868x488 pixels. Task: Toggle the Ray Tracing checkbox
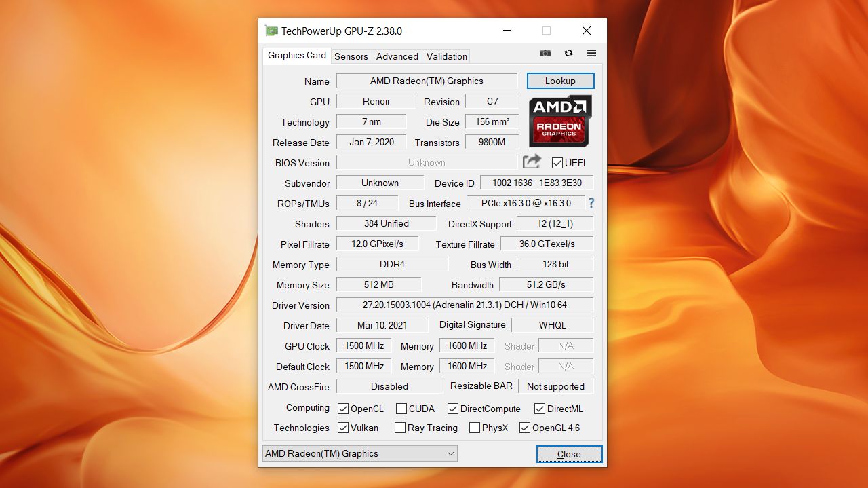click(400, 428)
